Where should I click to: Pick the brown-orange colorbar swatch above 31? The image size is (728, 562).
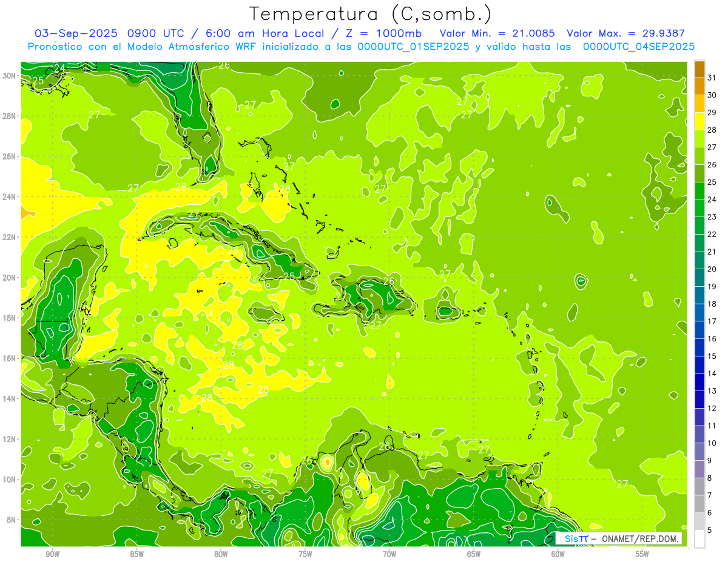click(699, 69)
